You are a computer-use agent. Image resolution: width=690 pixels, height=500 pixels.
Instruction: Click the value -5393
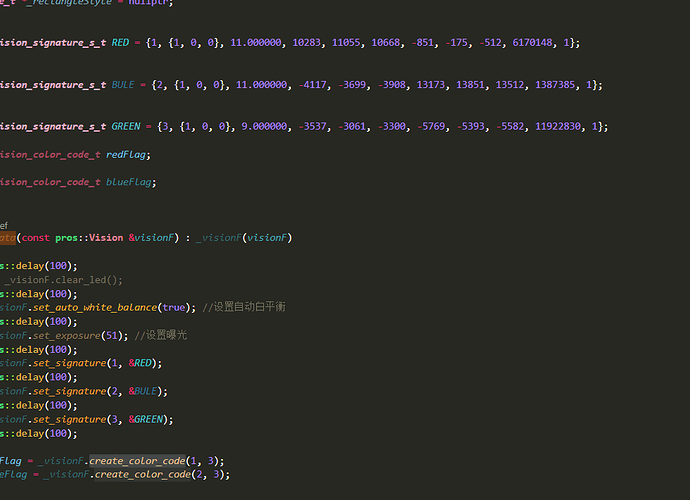470,127
